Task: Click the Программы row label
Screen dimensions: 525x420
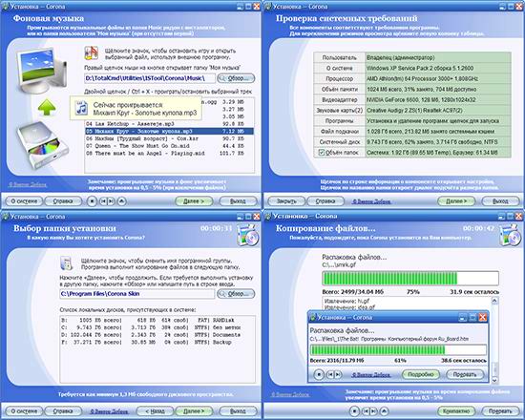Action: (339, 121)
